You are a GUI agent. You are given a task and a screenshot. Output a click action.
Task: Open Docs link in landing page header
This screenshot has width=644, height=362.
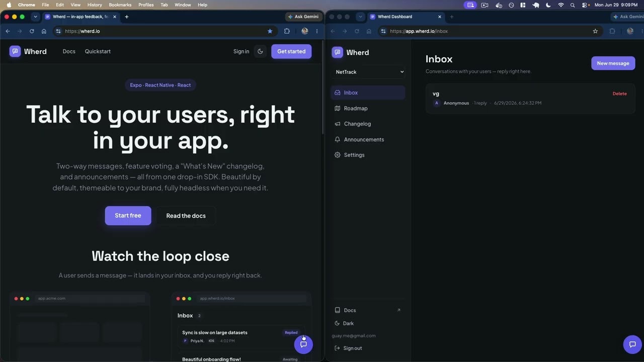click(69, 51)
